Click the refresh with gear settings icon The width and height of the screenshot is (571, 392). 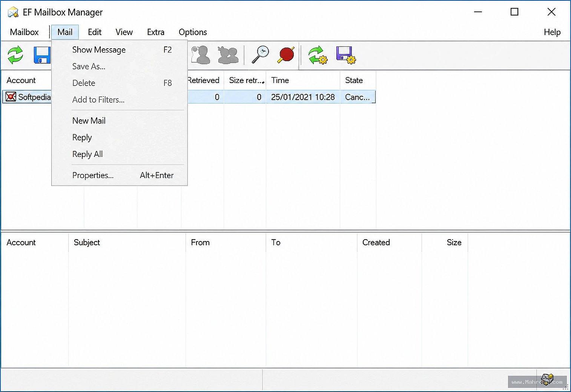[x=318, y=55]
